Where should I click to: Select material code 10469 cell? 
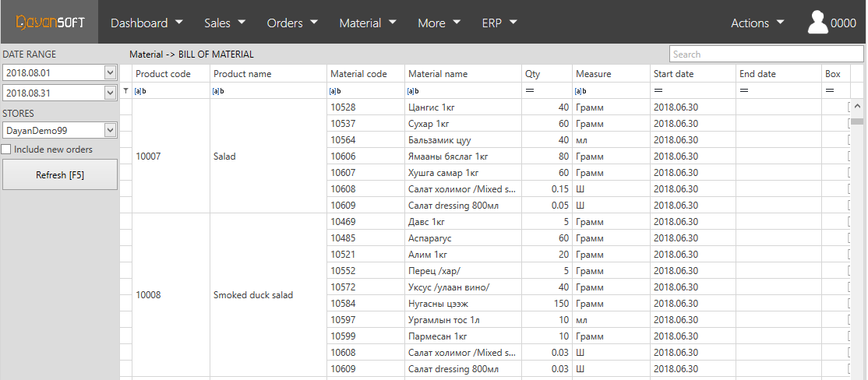(366, 222)
